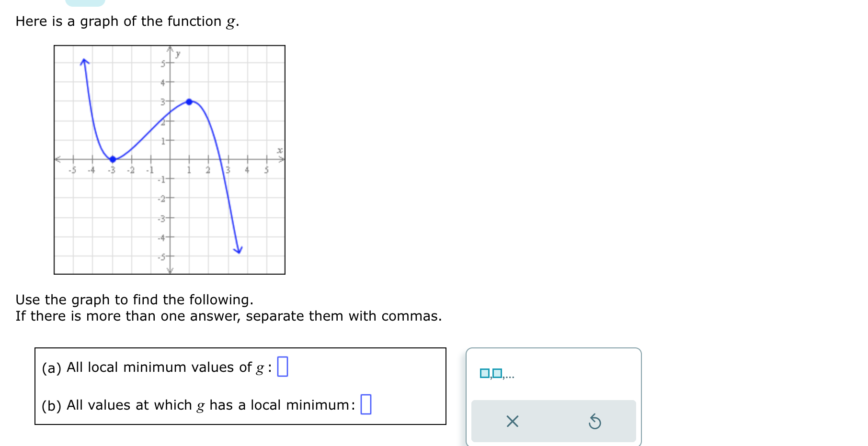
Task: Click the y-axis label on the graph
Action: pyautogui.click(x=177, y=54)
